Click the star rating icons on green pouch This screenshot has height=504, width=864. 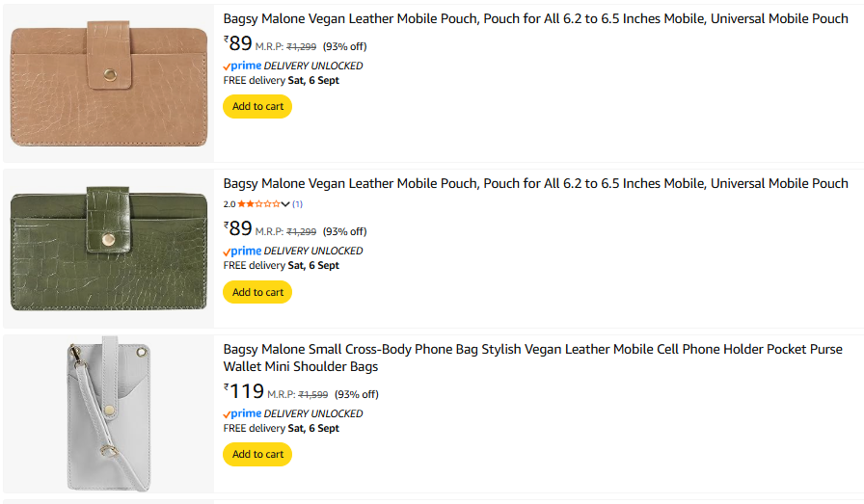click(259, 203)
